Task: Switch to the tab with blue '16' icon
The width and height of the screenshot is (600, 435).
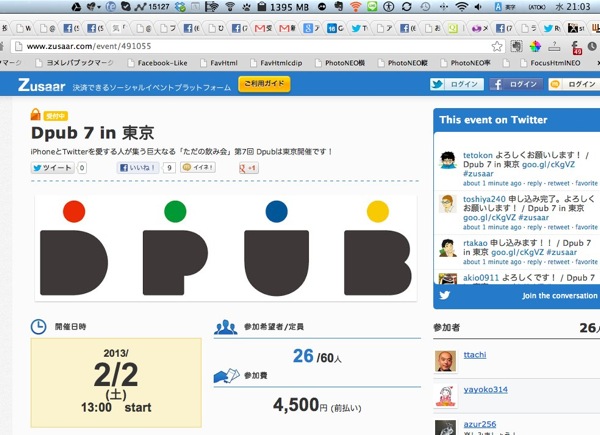Action: 335,28
